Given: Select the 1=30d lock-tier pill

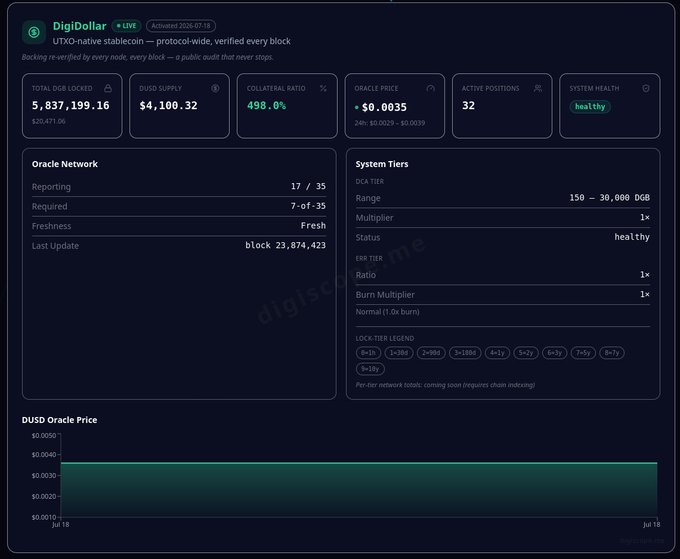Looking at the screenshot, I should pos(399,353).
